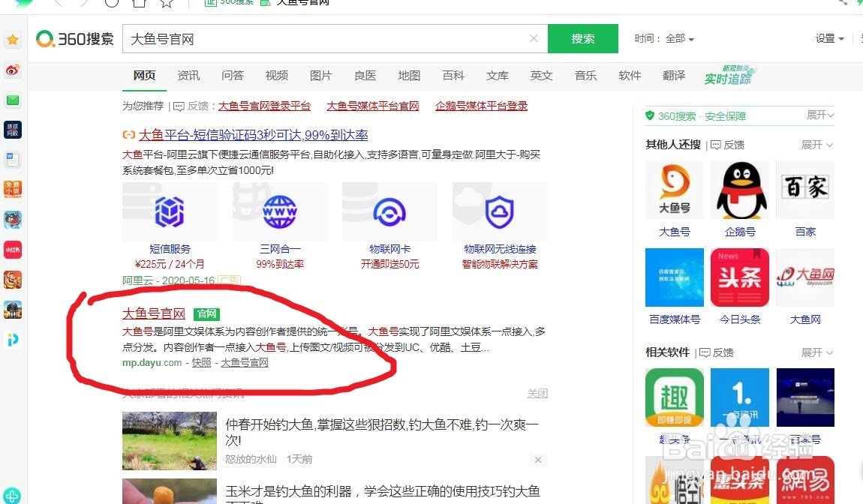Clear the search box with X
The width and height of the screenshot is (863, 504).
click(534, 38)
